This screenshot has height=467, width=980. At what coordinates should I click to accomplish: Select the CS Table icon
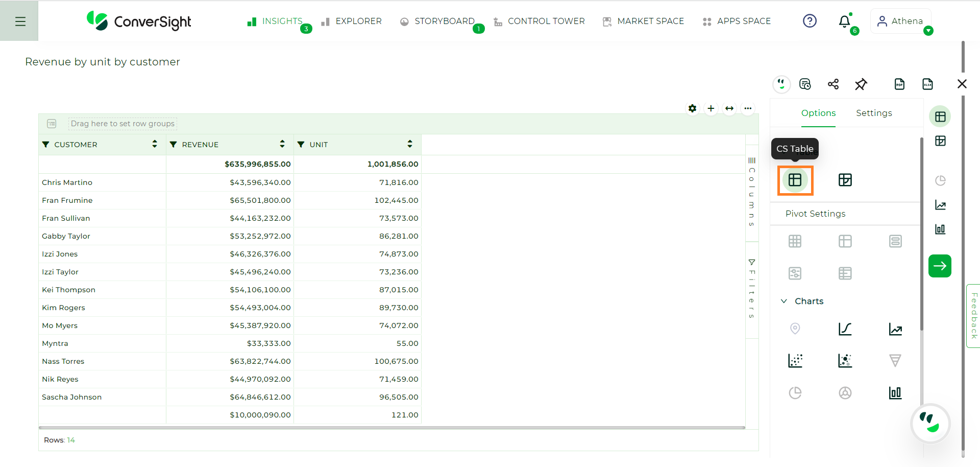[x=795, y=180]
